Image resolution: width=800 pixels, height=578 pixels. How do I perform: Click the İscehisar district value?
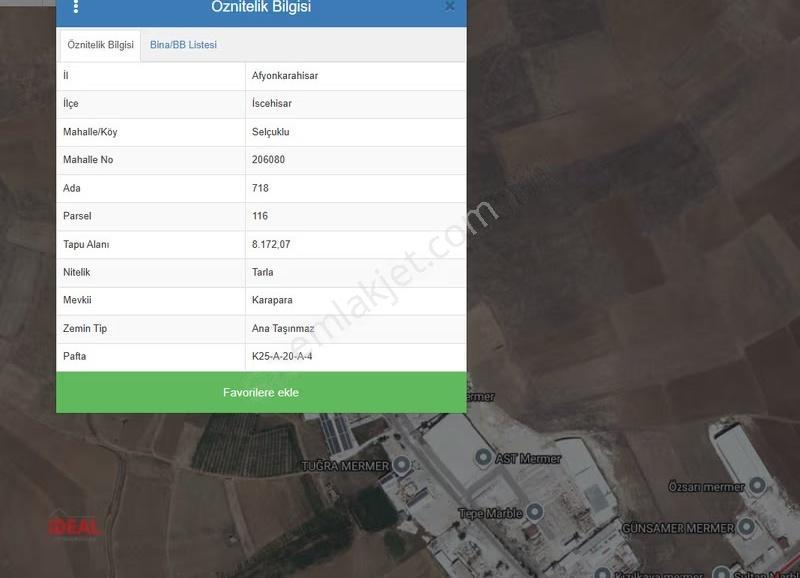tap(271, 104)
